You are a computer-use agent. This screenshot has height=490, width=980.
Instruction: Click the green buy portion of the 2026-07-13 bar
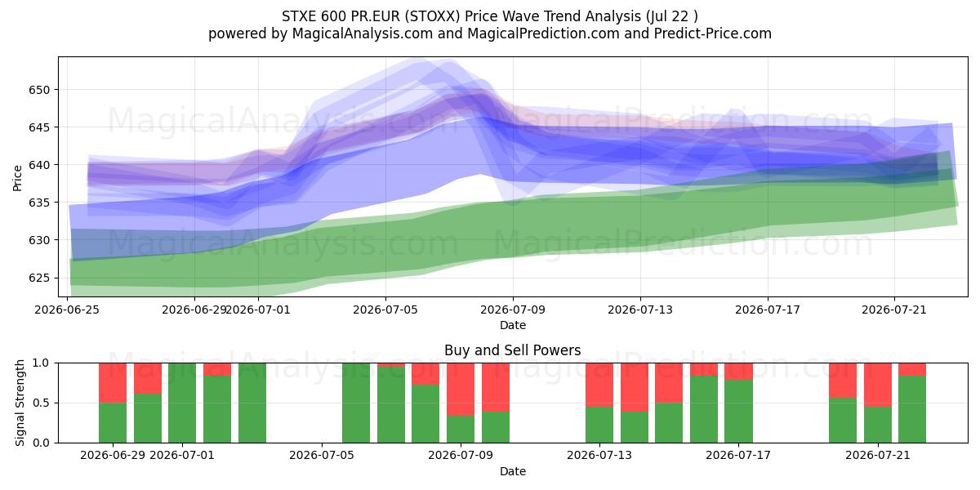599,425
